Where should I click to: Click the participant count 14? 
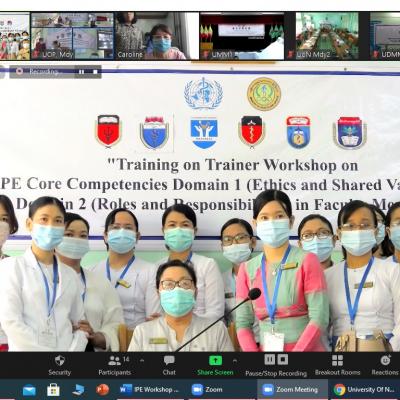[126, 359]
